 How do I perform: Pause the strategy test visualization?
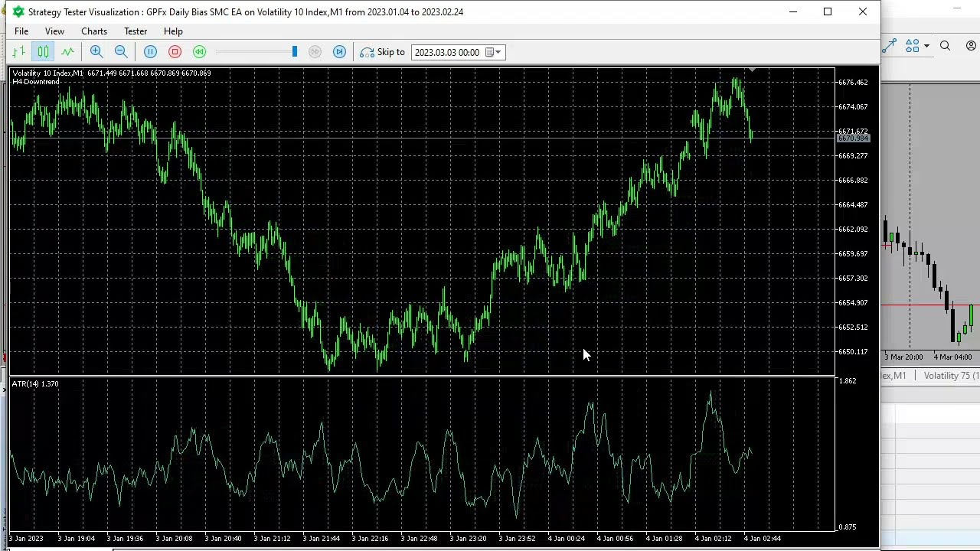click(x=150, y=52)
